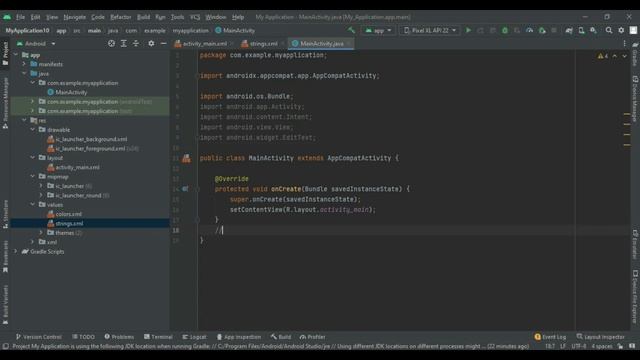Screen dimensions: 640x360
Task: Open project panel options gear
Action: [x=151, y=44]
